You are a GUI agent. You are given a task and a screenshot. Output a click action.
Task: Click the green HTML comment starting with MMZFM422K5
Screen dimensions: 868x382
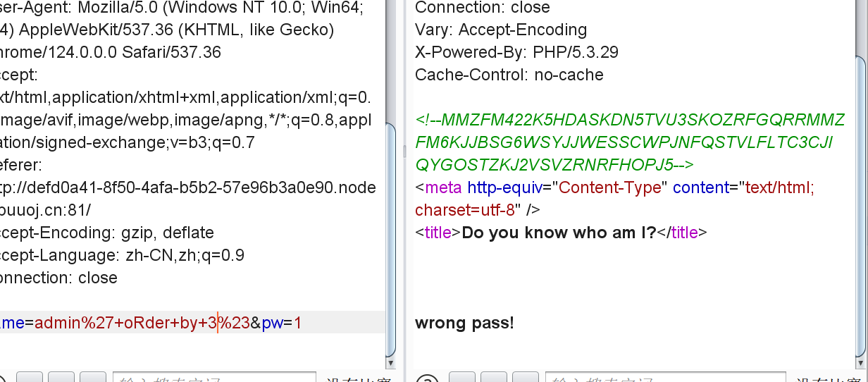pyautogui.click(x=630, y=142)
